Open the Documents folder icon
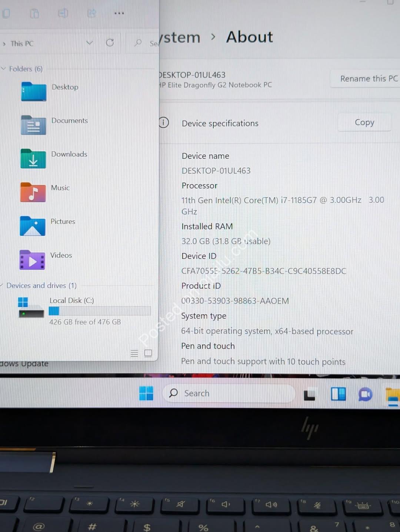The image size is (400, 532). (33, 125)
